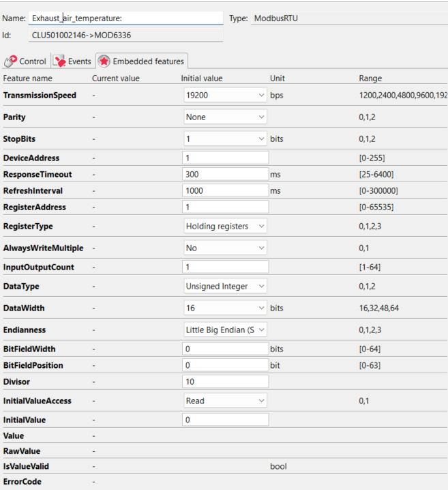
Task: Select the Endianness feature label
Action: 25,330
